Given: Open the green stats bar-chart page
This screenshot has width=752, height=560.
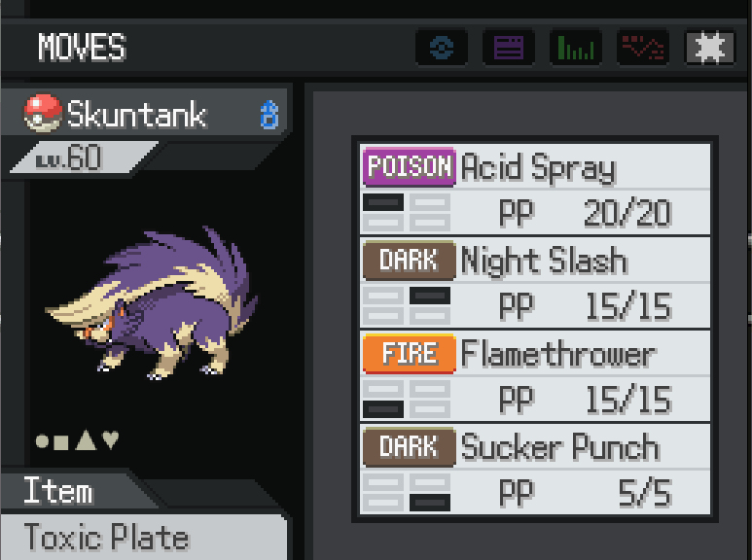Looking at the screenshot, I should [x=576, y=47].
